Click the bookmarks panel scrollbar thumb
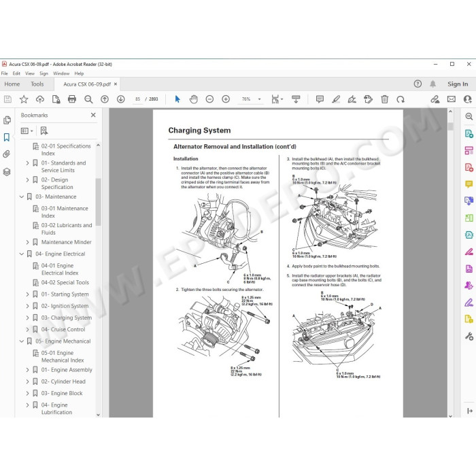This screenshot has height=476, width=476. pyautogui.click(x=98, y=202)
